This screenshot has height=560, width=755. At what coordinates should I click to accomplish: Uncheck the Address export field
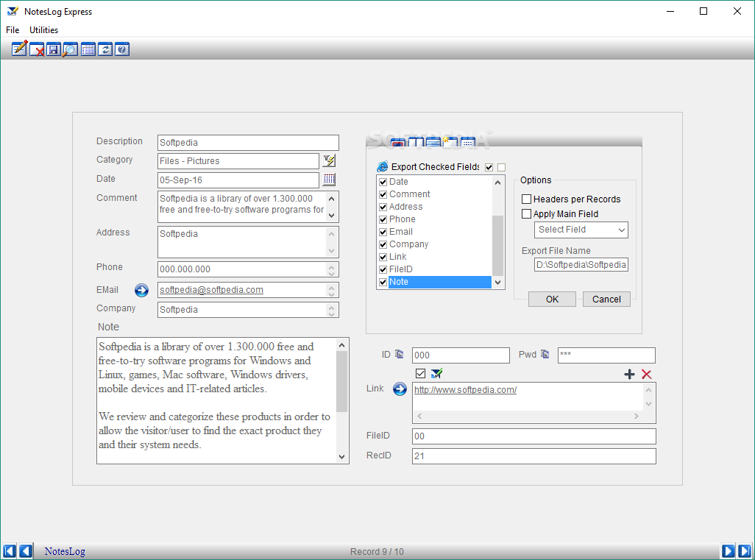[383, 207]
